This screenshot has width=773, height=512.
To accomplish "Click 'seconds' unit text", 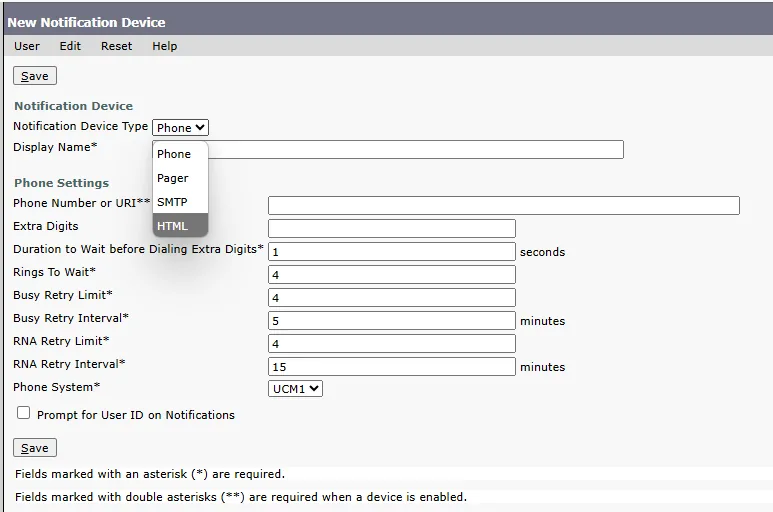I will (542, 252).
